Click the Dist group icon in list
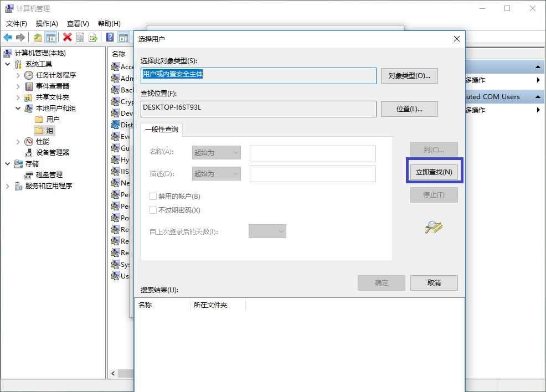Image resolution: width=546 pixels, height=392 pixels. click(x=115, y=125)
